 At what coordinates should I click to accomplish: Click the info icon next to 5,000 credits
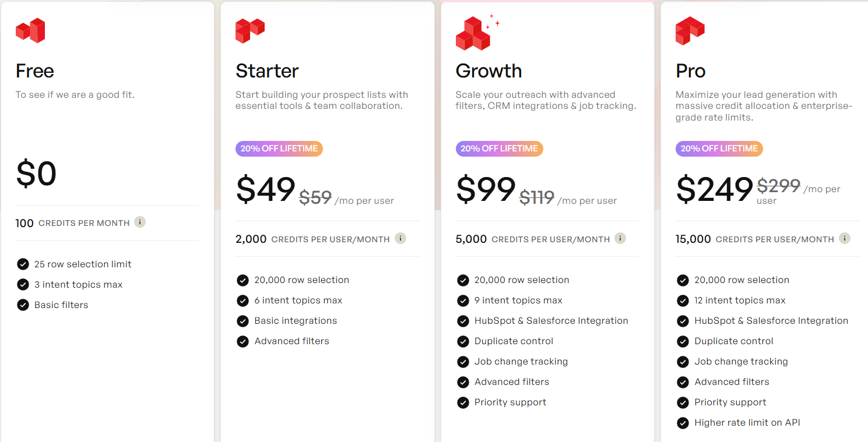620,238
